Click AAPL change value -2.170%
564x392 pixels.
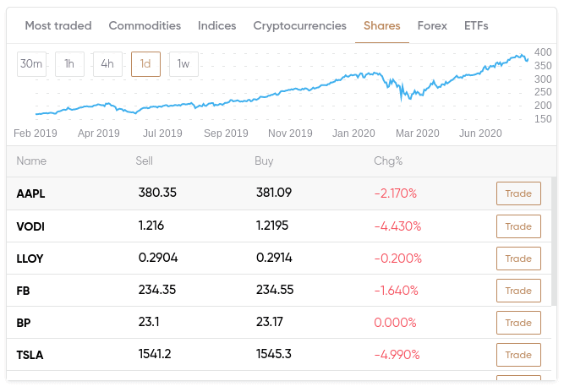(x=395, y=193)
